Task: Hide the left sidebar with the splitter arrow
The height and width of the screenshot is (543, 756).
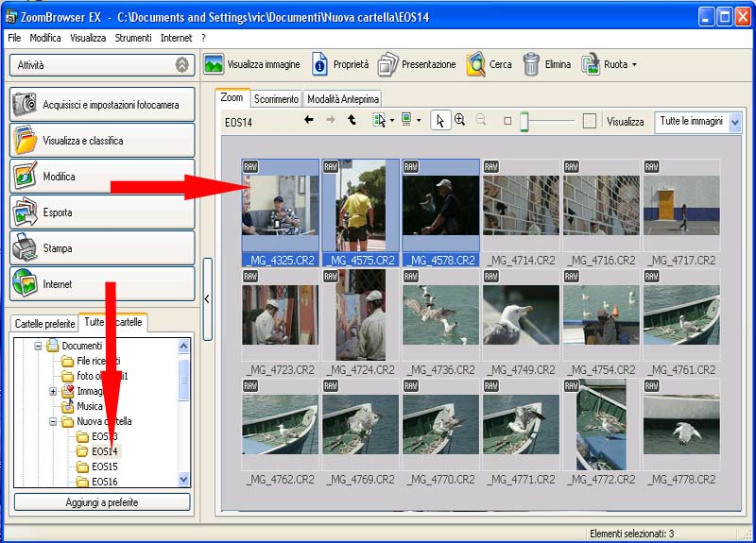Action: coord(207,298)
